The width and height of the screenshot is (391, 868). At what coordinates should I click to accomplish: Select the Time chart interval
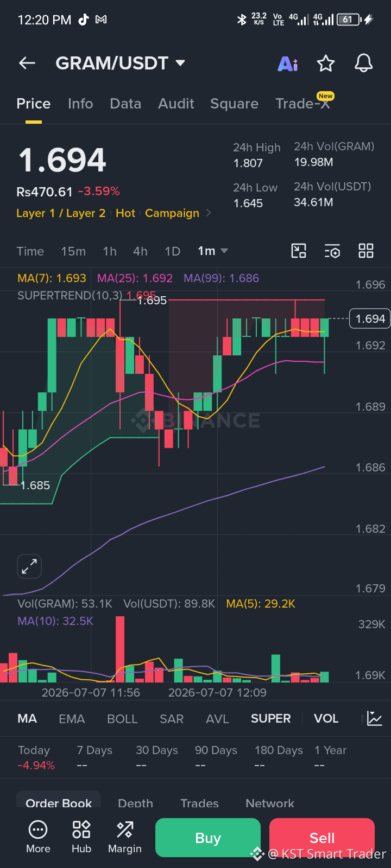tap(30, 251)
